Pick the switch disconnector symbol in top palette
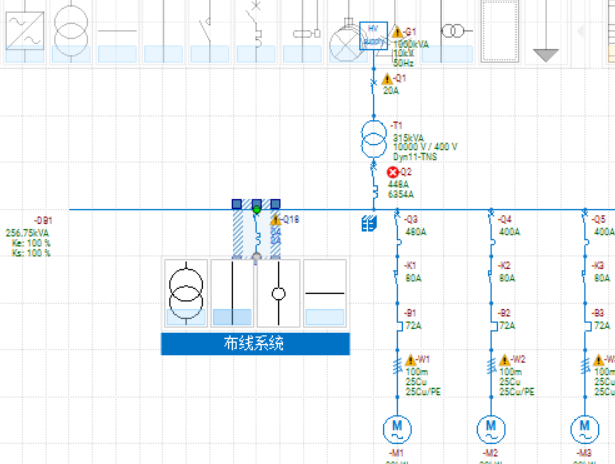This screenshot has height=464, width=615. click(210, 31)
